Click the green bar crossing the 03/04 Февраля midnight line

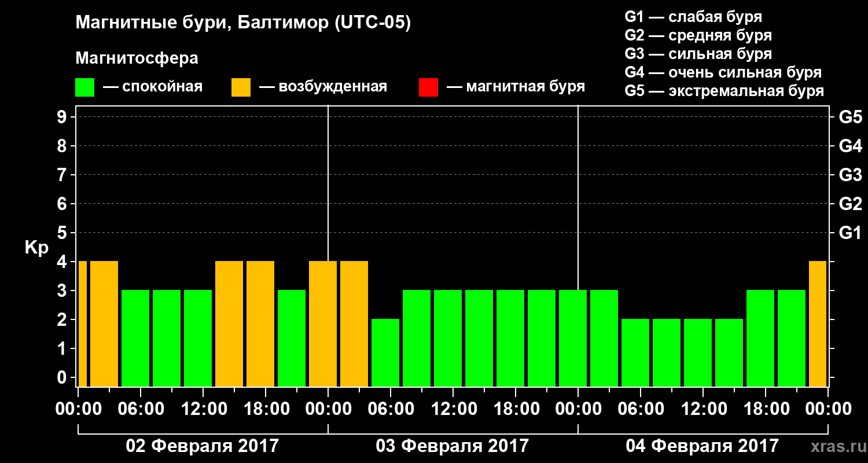click(573, 339)
